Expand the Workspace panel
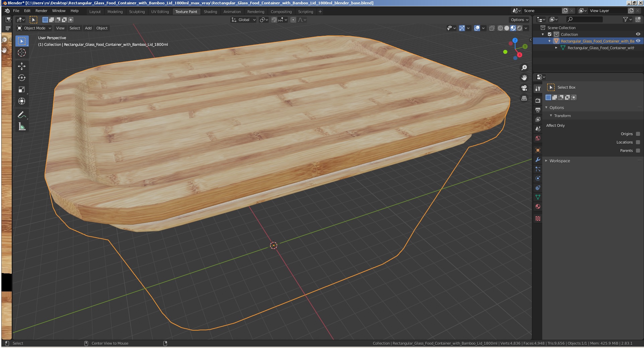Viewport: 644px width, 348px height. [546, 161]
